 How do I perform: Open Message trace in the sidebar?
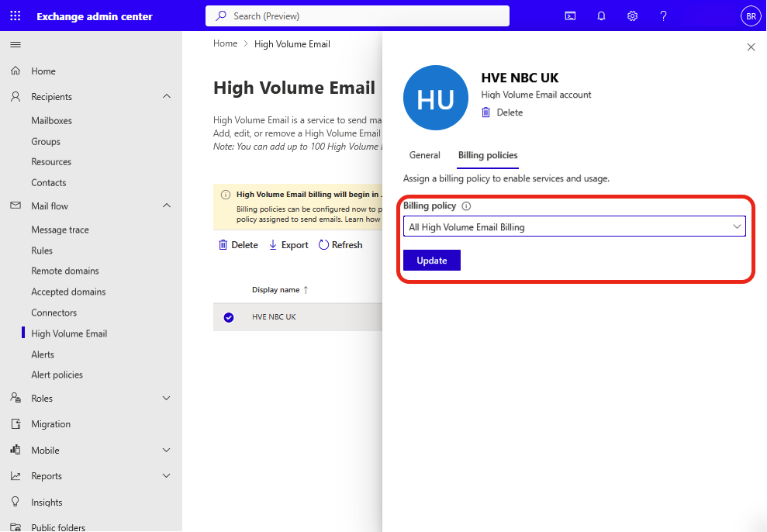[60, 230]
